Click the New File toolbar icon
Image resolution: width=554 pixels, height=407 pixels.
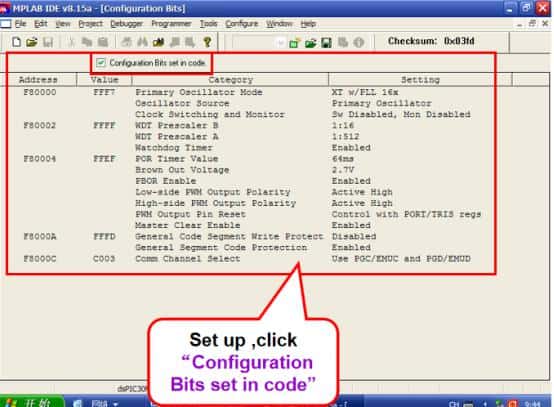tap(16, 42)
